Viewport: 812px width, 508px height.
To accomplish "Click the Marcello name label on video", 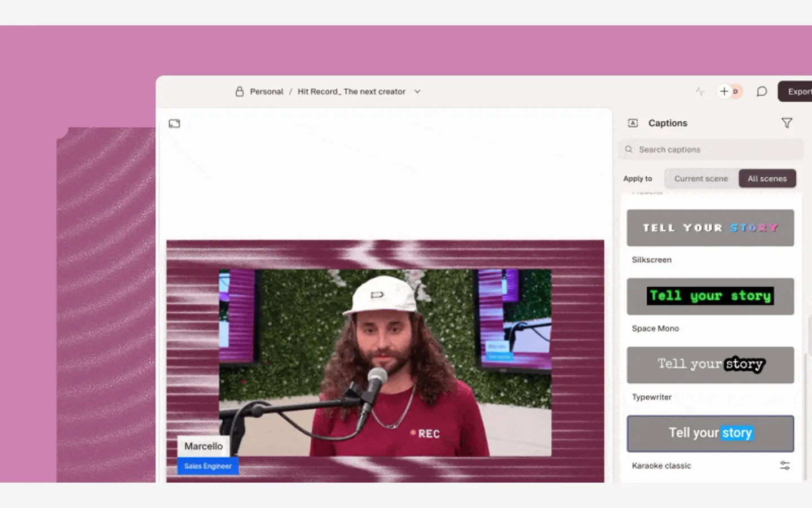I will pyautogui.click(x=204, y=446).
